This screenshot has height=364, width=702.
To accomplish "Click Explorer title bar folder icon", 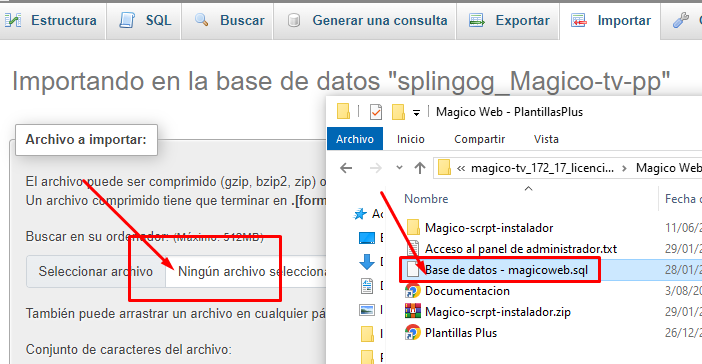I will (343, 111).
